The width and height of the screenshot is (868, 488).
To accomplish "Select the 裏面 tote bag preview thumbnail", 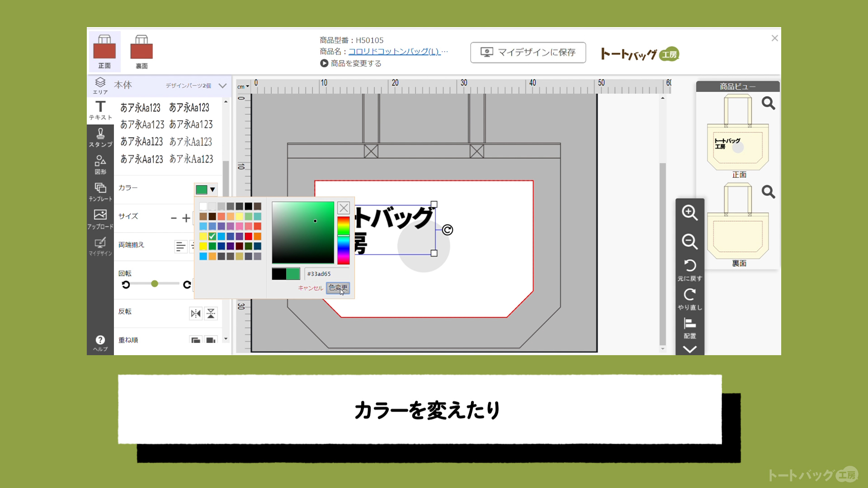I will point(738,221).
